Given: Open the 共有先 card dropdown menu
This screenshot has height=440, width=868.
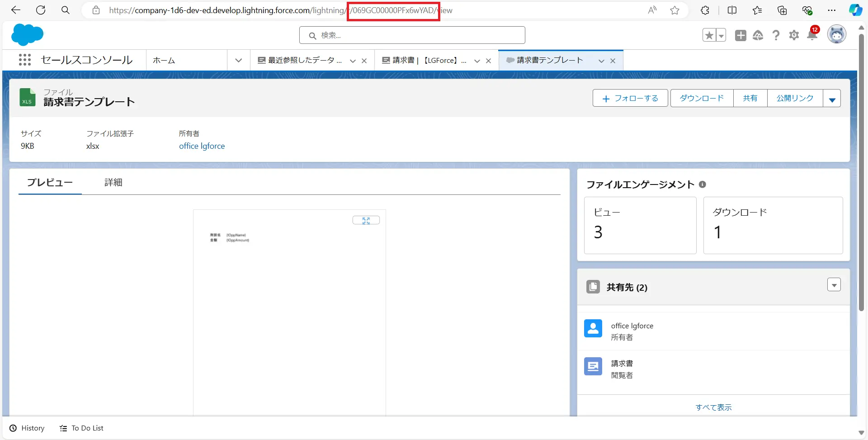Looking at the screenshot, I should pos(834,285).
